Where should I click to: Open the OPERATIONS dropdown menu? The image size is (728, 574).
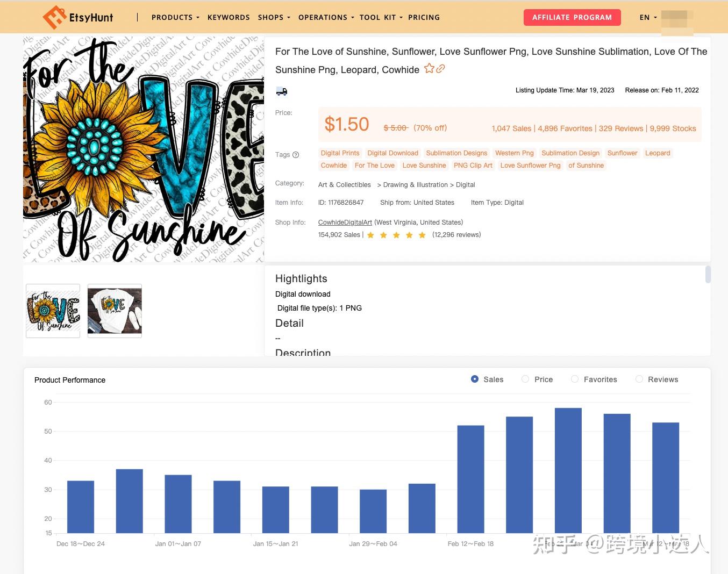coord(326,17)
